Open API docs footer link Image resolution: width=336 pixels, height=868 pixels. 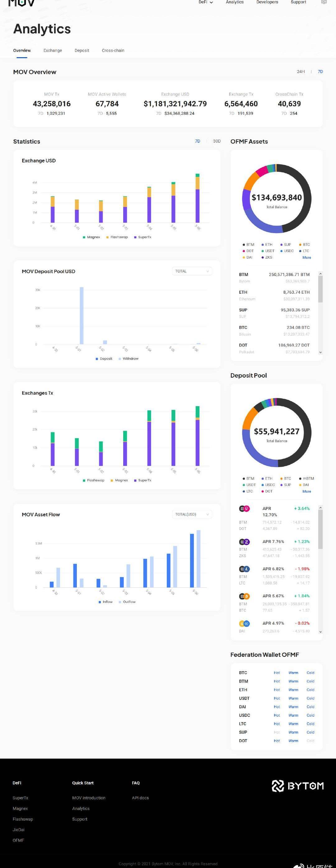pos(140,798)
